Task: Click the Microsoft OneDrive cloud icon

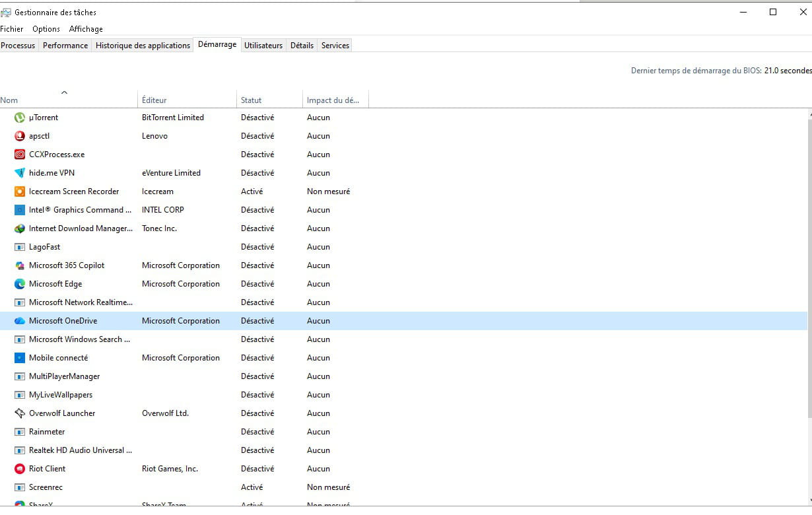Action: click(20, 321)
